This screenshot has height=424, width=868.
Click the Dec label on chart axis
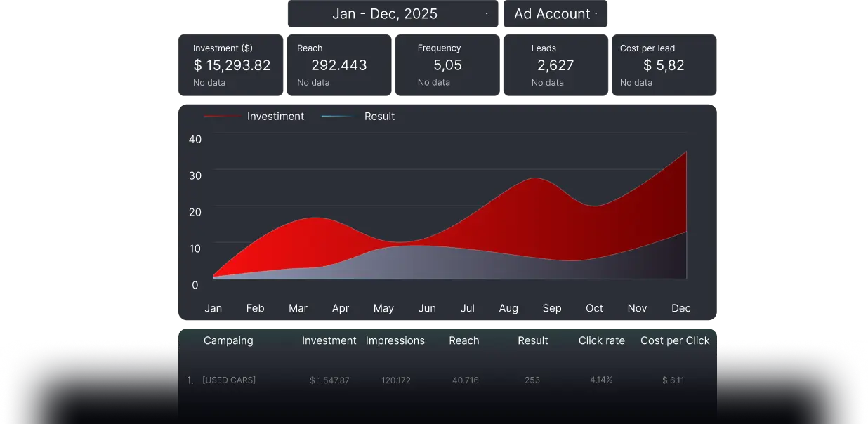click(x=680, y=308)
